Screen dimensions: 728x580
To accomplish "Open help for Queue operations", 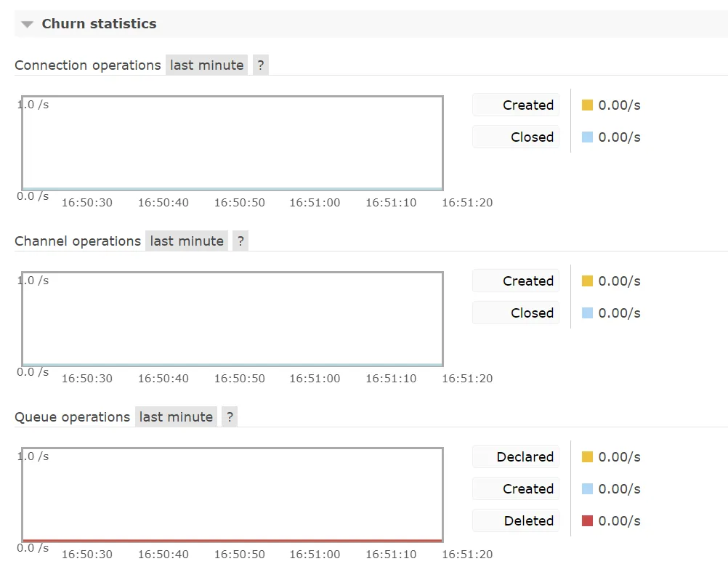I will (230, 417).
